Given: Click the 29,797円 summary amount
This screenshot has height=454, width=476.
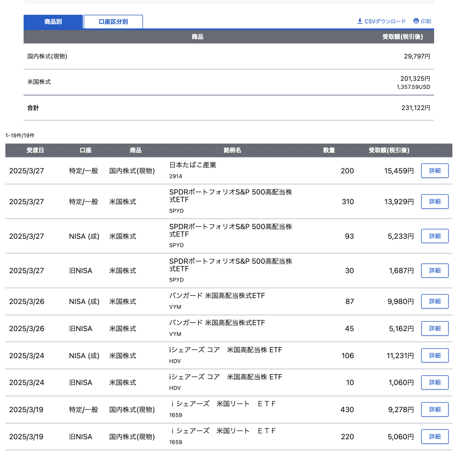Looking at the screenshot, I should [417, 56].
